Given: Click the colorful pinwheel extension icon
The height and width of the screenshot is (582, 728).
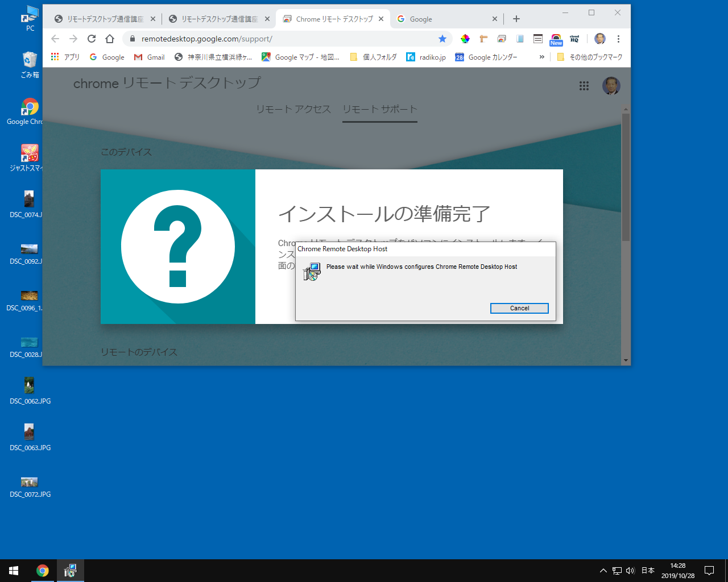Looking at the screenshot, I should pos(465,39).
